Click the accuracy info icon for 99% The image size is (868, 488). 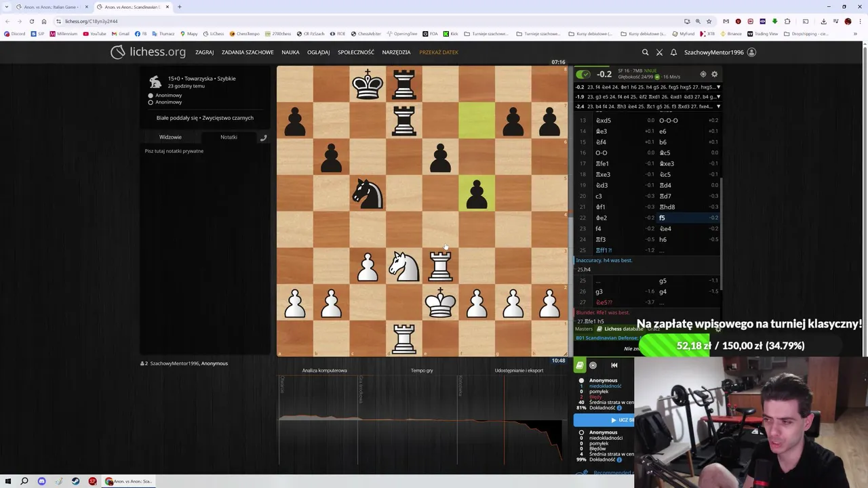(619, 460)
